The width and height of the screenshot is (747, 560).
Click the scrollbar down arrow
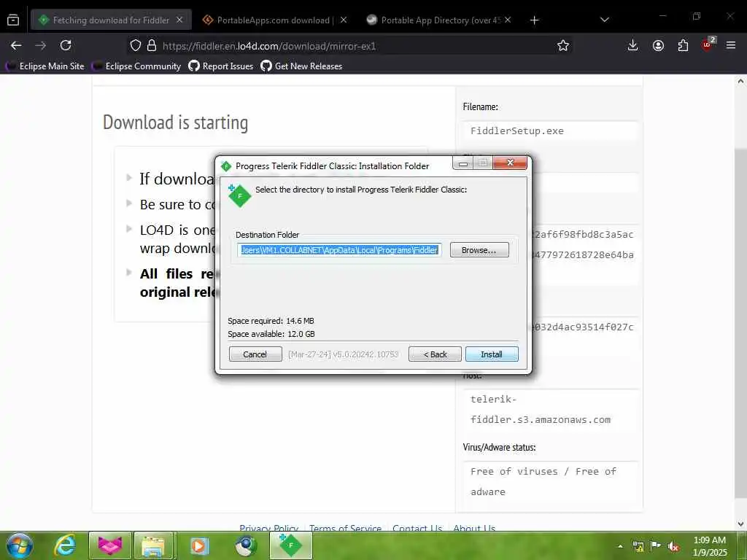coord(740,524)
